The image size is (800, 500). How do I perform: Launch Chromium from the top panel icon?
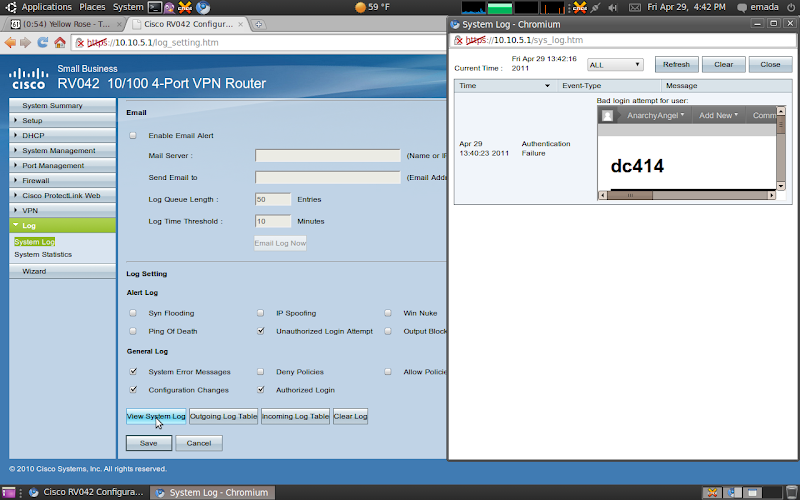[x=203, y=7]
